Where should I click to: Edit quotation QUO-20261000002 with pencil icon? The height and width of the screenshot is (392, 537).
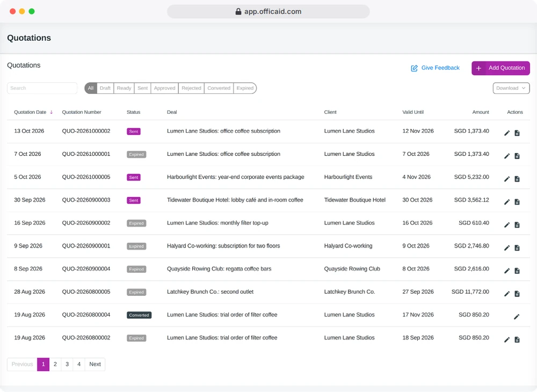(x=507, y=133)
